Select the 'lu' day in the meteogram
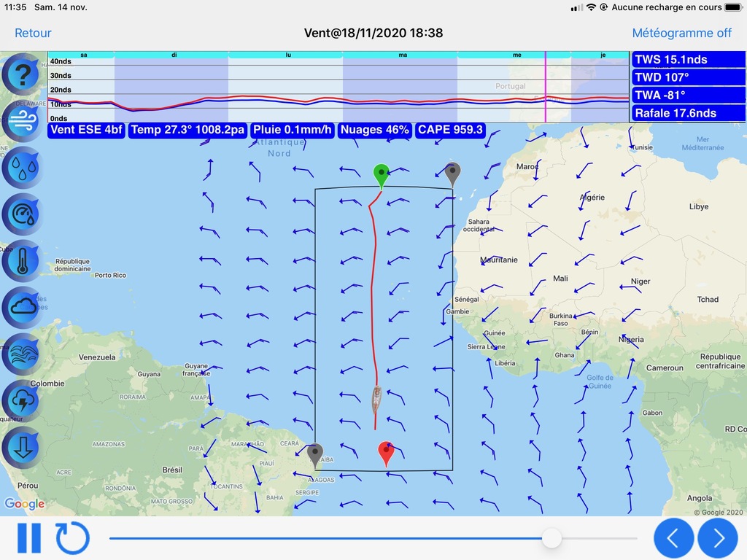 tap(288, 55)
